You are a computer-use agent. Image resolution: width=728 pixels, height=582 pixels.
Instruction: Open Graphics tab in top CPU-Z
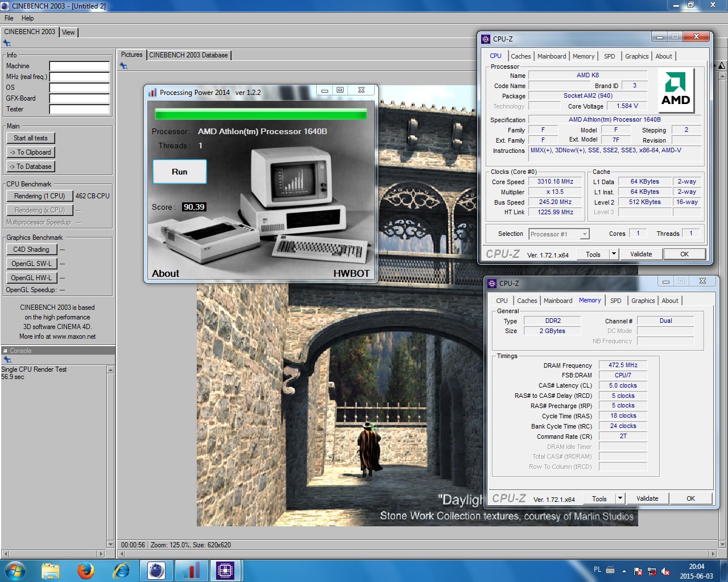pyautogui.click(x=636, y=56)
